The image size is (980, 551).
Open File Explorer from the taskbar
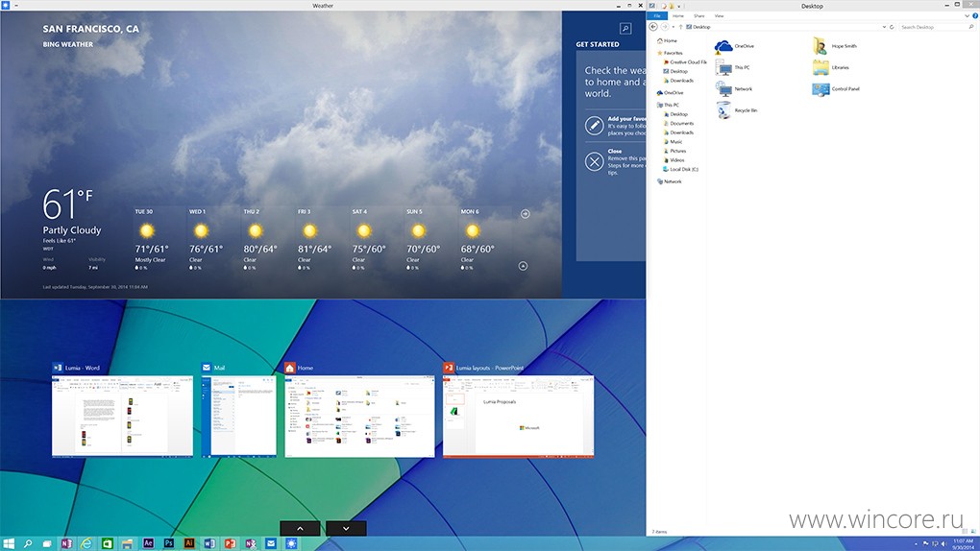(x=128, y=543)
